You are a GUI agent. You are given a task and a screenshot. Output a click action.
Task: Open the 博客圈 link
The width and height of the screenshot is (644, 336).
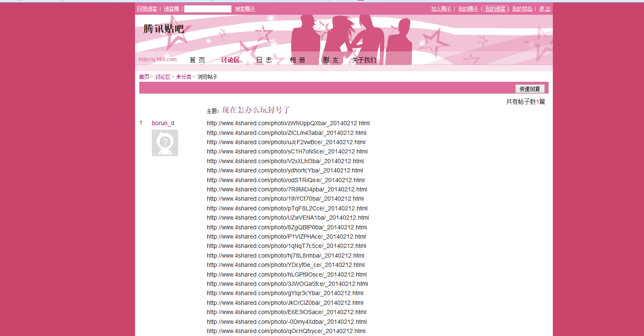coord(171,8)
